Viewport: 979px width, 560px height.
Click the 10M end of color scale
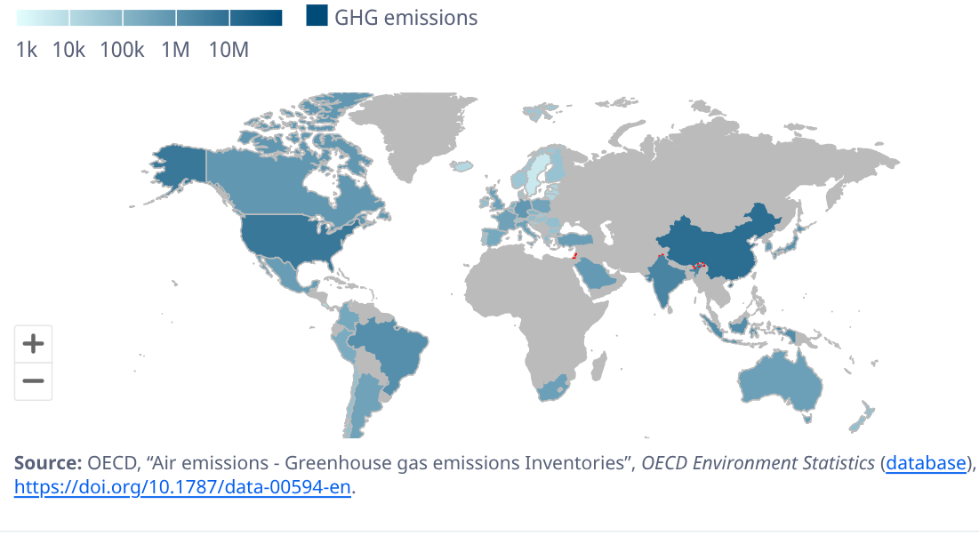[256, 18]
